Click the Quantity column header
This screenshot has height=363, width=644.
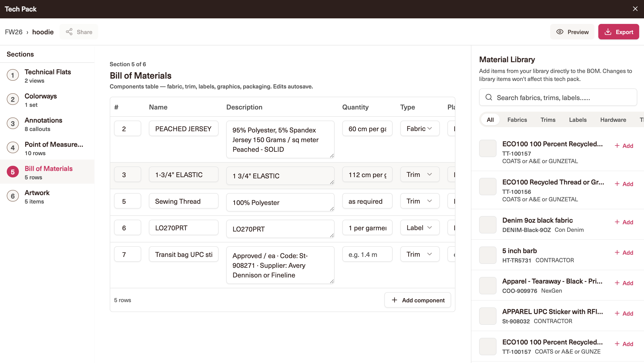click(x=355, y=107)
